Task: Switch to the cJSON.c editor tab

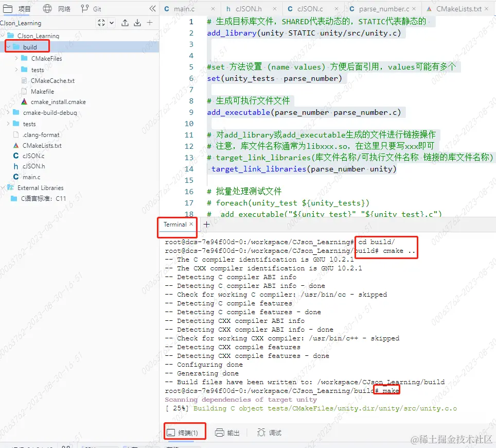Action: (310, 9)
